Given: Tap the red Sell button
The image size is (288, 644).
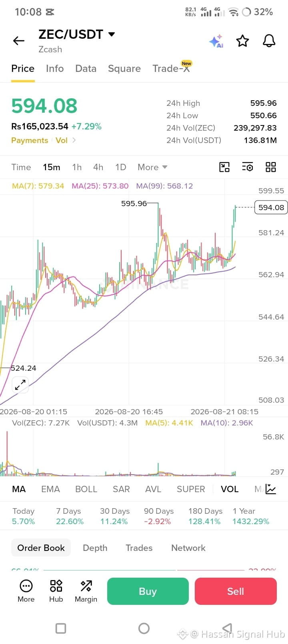Looking at the screenshot, I should tap(236, 591).
